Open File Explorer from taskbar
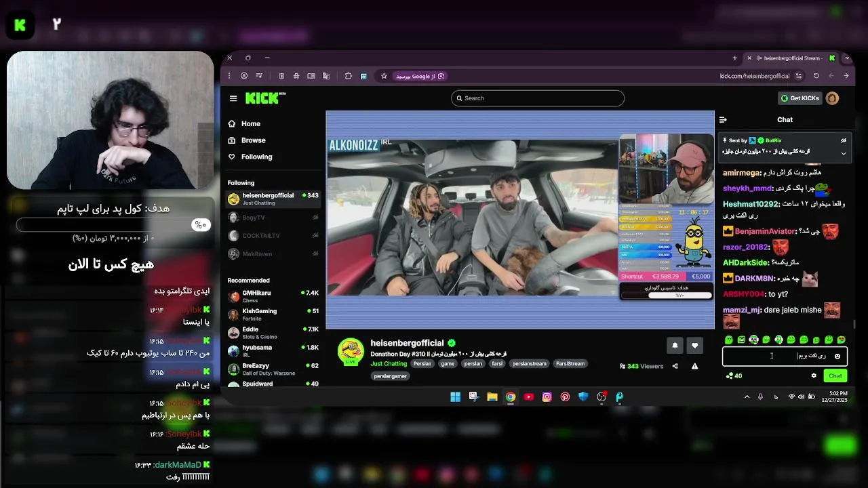 click(x=492, y=397)
